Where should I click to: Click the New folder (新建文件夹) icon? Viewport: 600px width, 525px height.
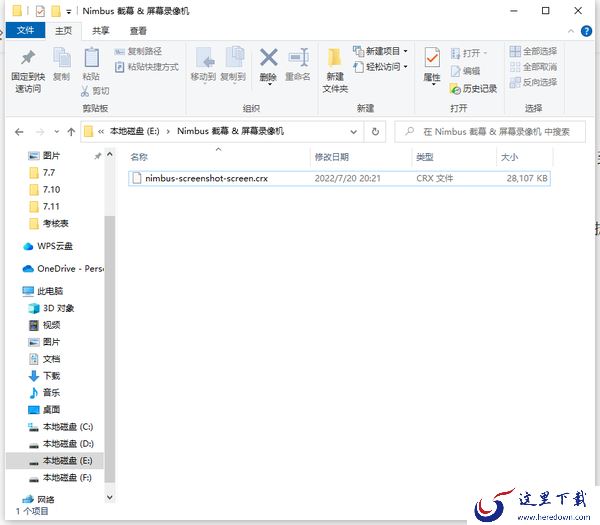pos(334,58)
